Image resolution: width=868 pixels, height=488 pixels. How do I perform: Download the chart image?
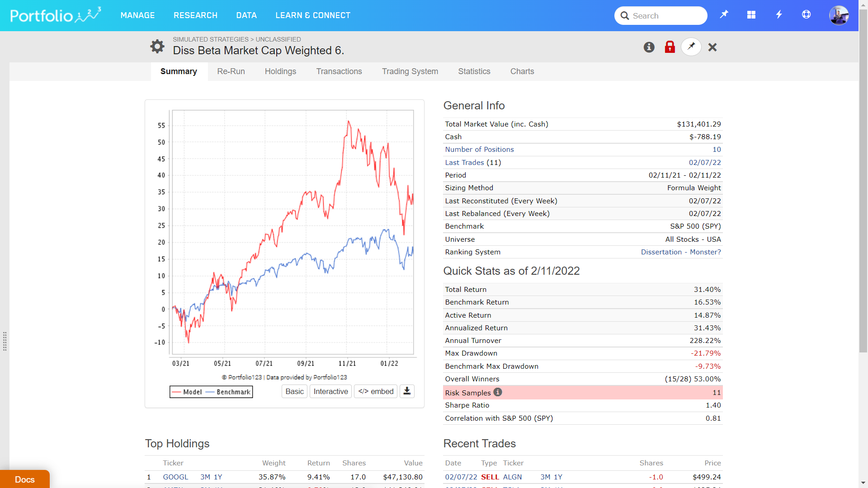(407, 391)
